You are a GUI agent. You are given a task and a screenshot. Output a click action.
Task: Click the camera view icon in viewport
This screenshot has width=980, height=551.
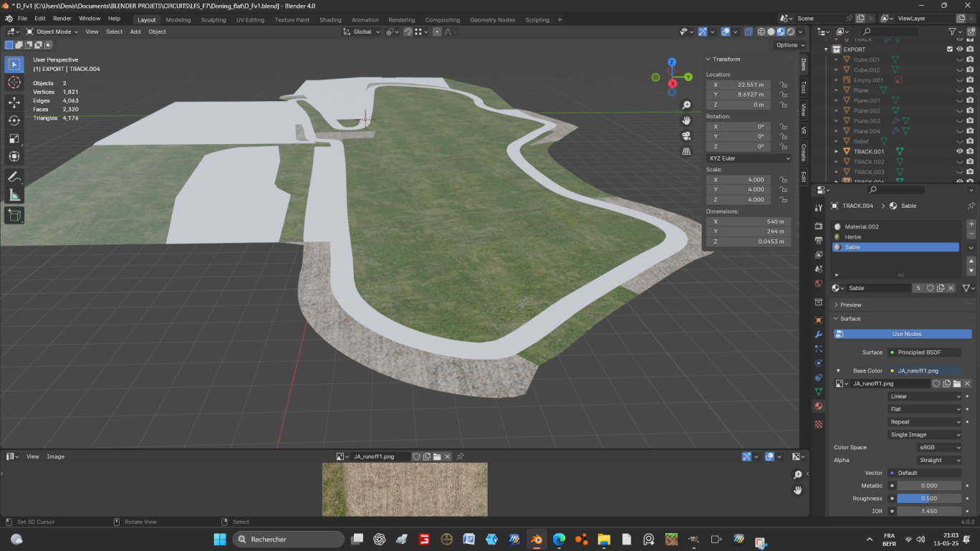[686, 136]
